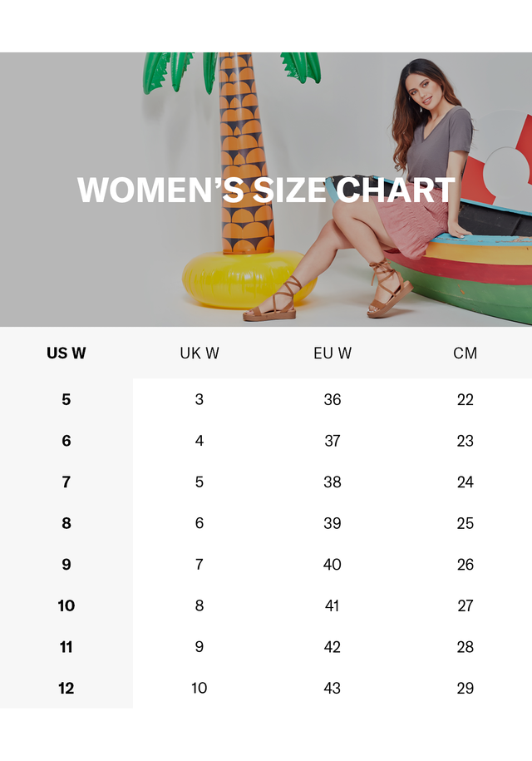The height and width of the screenshot is (761, 532).
Task: Click the 22 centimeter cell
Action: click(x=465, y=399)
